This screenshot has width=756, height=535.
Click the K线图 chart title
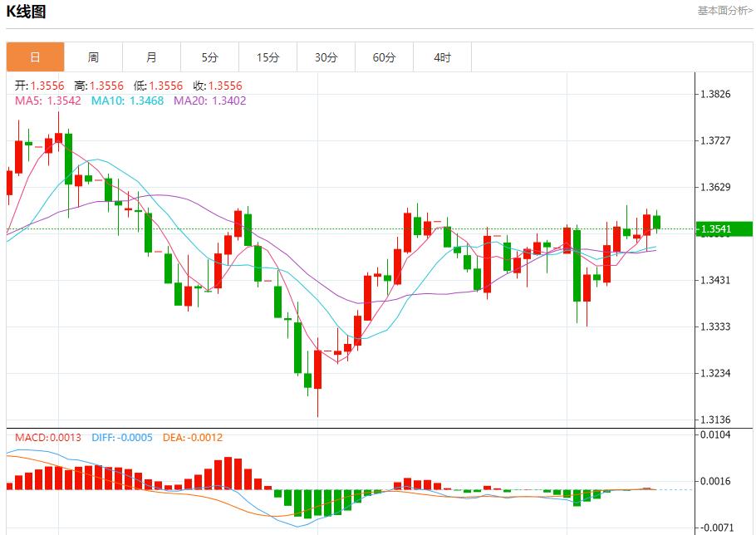(26, 12)
